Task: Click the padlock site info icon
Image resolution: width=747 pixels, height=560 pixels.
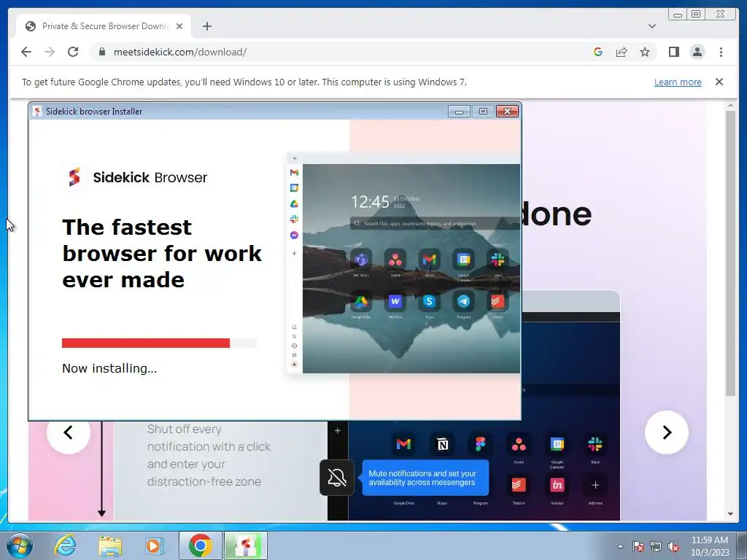Action: [101, 52]
